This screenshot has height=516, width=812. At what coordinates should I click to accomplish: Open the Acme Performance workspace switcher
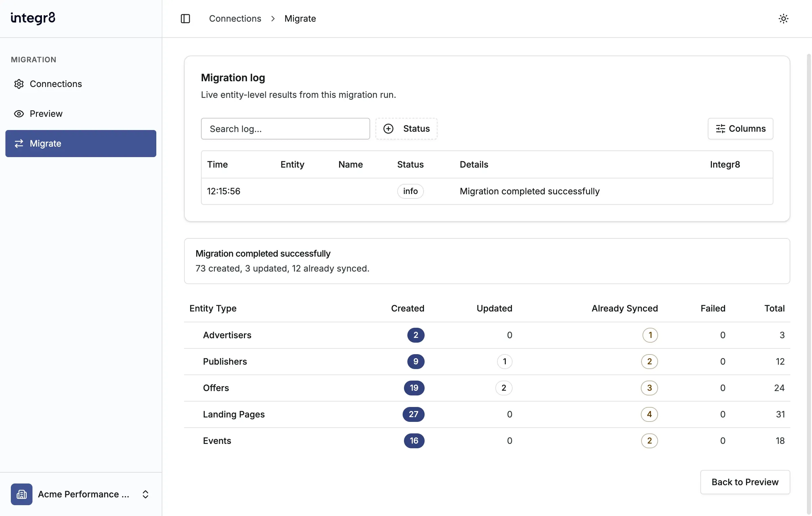pyautogui.click(x=81, y=494)
